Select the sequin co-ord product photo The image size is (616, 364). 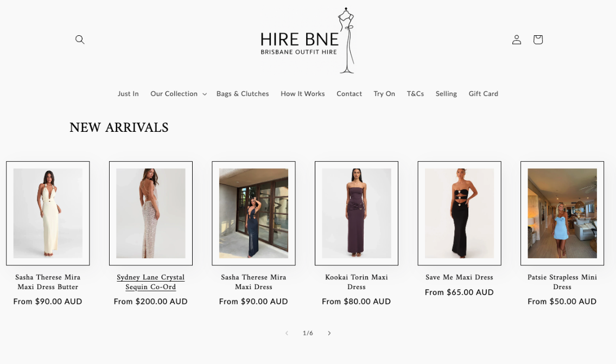151,213
